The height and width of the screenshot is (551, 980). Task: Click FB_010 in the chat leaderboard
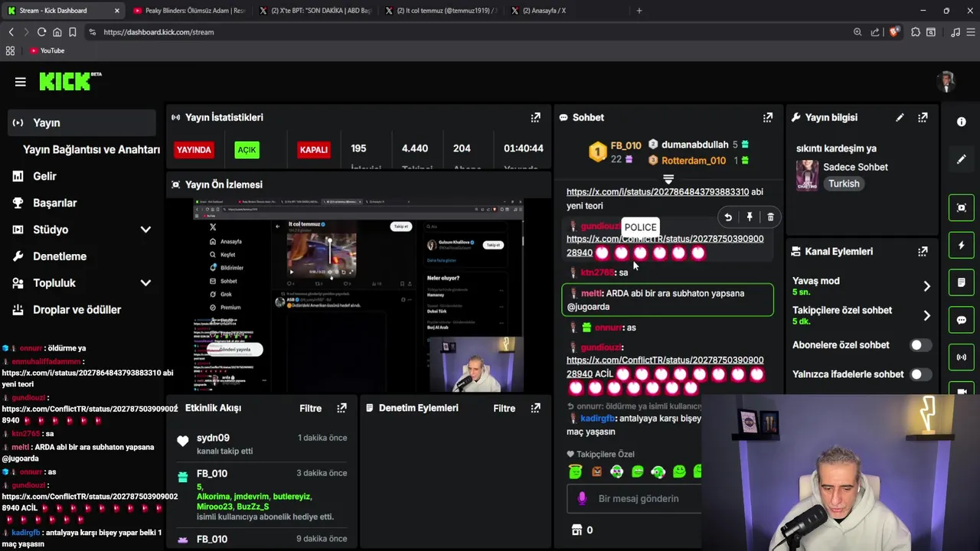626,145
